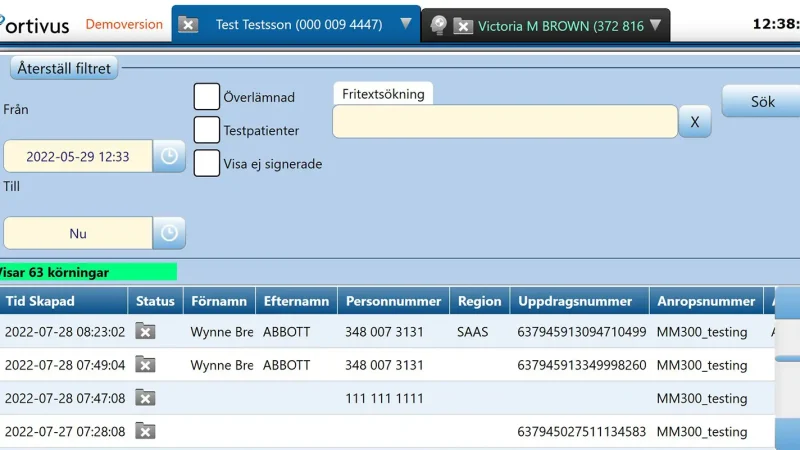
Task: Select the Test Testsson patient tab
Action: pyautogui.click(x=298, y=24)
